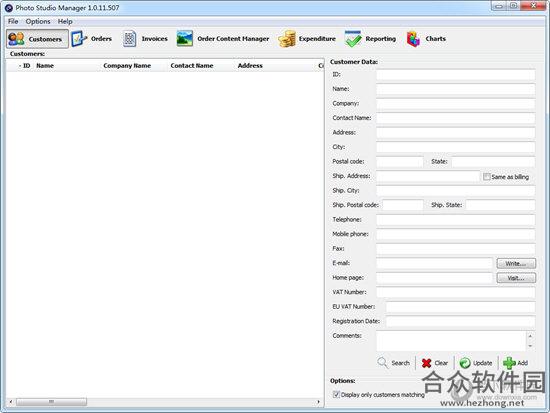Open the Options menu
The height and width of the screenshot is (413, 550).
38,21
